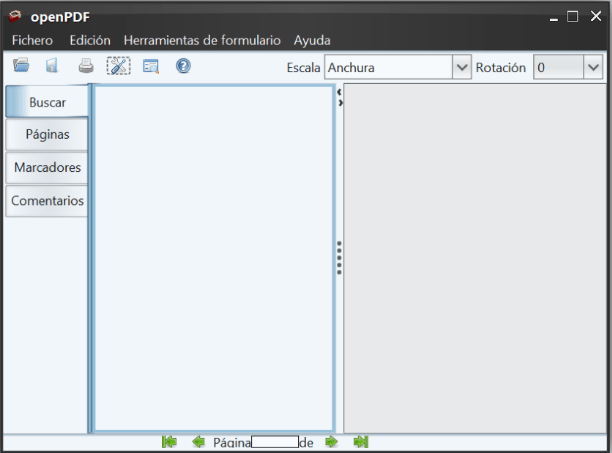Switch to the Marcadores tab
The width and height of the screenshot is (612, 453).
coord(47,168)
